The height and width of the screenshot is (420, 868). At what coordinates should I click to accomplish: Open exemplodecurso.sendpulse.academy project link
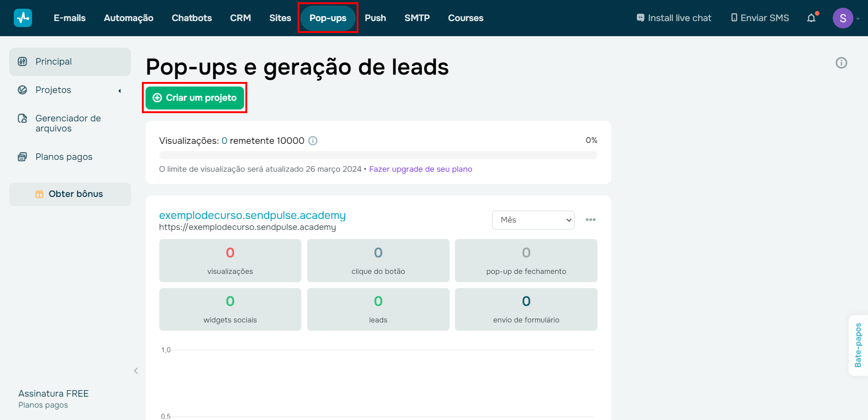[x=252, y=215]
